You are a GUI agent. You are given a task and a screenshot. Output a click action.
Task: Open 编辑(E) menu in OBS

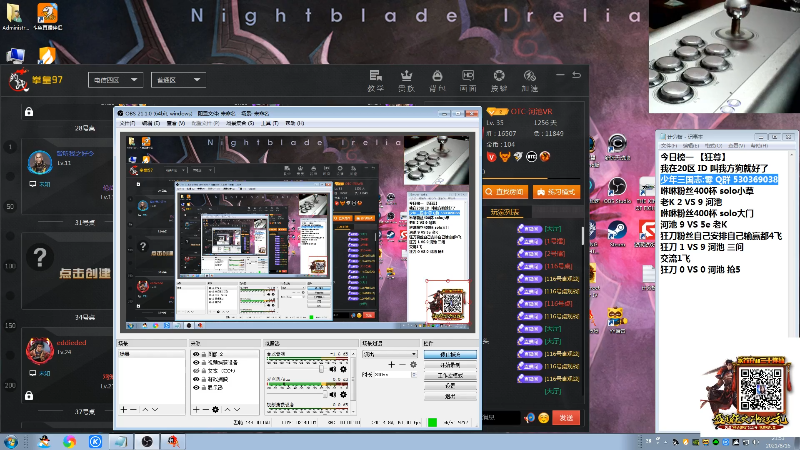click(x=151, y=123)
